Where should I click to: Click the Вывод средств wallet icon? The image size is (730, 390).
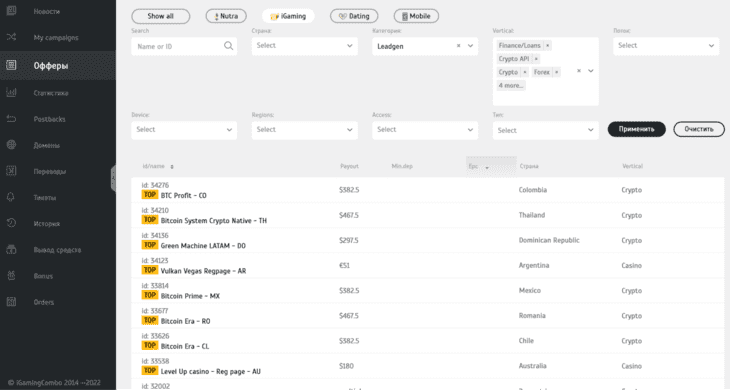(11, 249)
